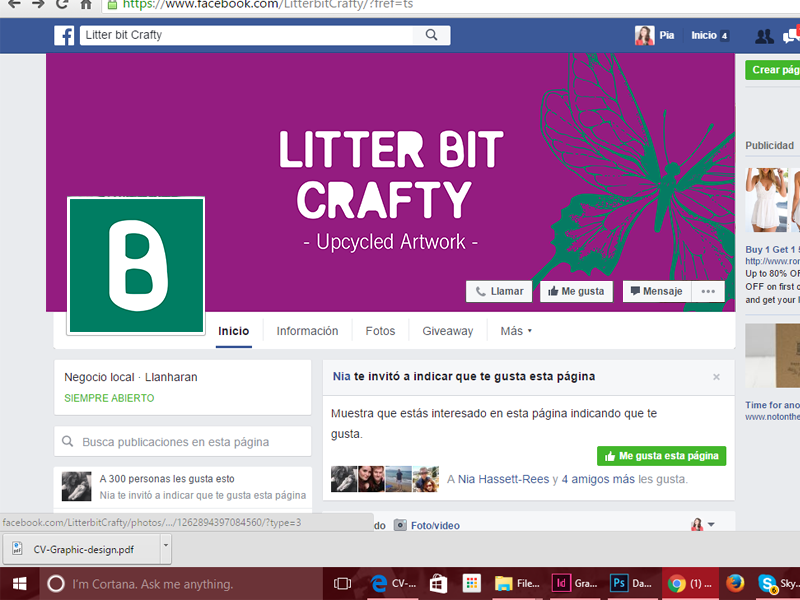This screenshot has width=800, height=600.
Task: Click the Cortana circle icon
Action: 56,584
